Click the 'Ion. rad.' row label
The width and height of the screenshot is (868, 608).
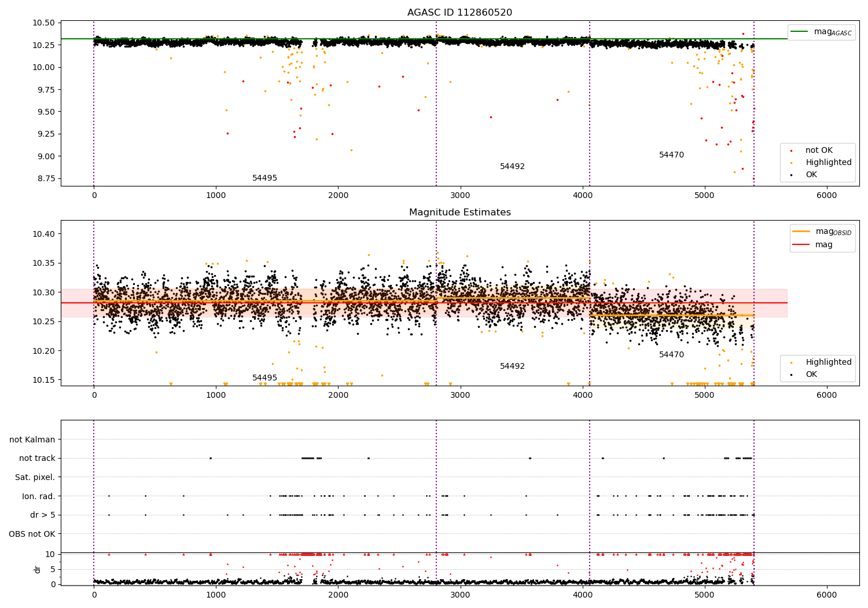point(39,496)
